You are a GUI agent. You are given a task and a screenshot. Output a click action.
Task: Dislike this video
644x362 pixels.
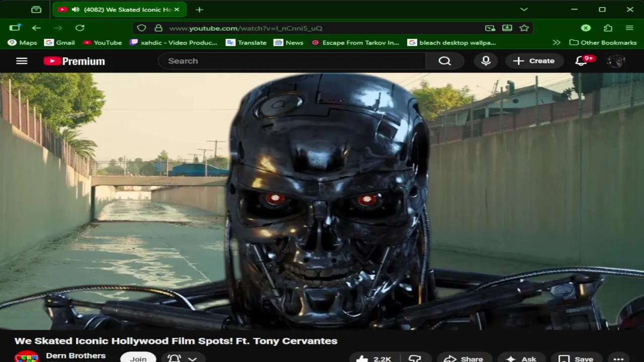pos(415,358)
